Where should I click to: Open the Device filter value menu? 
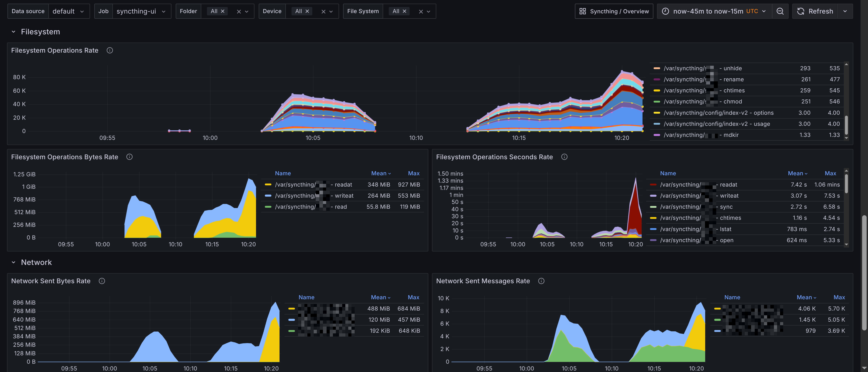331,11
